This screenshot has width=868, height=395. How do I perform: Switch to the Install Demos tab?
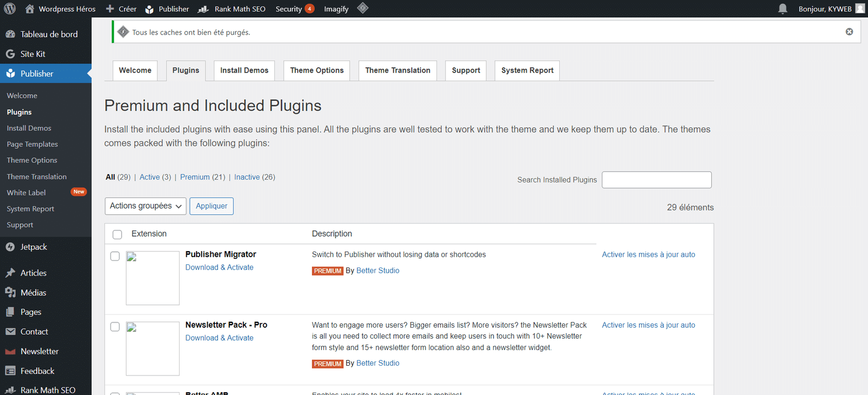click(244, 71)
